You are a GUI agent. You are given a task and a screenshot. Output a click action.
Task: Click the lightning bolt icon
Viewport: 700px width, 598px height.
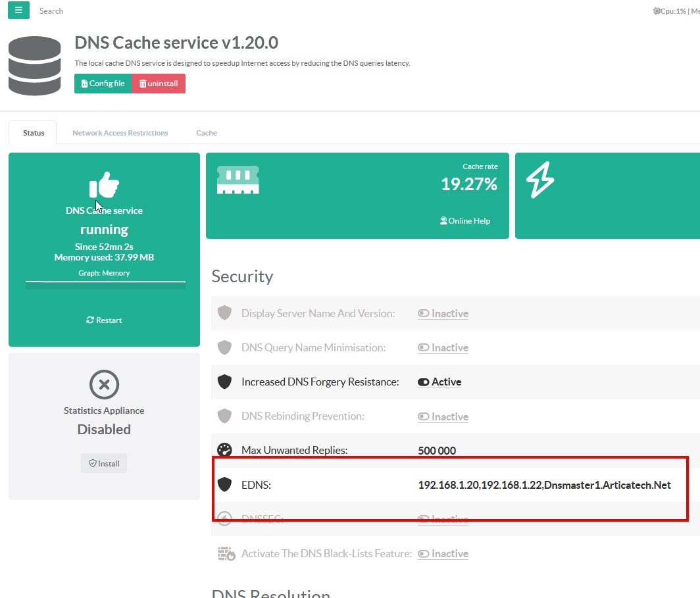539,180
